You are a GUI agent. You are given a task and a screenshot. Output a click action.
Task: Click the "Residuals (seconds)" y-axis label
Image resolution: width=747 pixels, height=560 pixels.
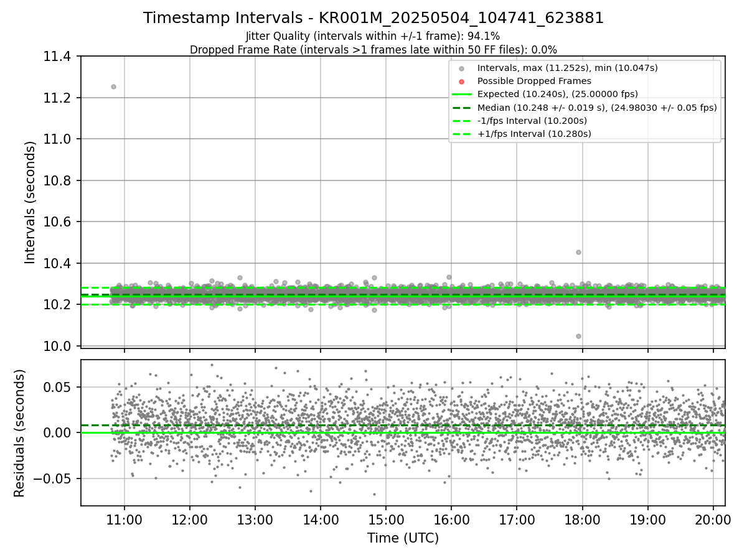19,433
